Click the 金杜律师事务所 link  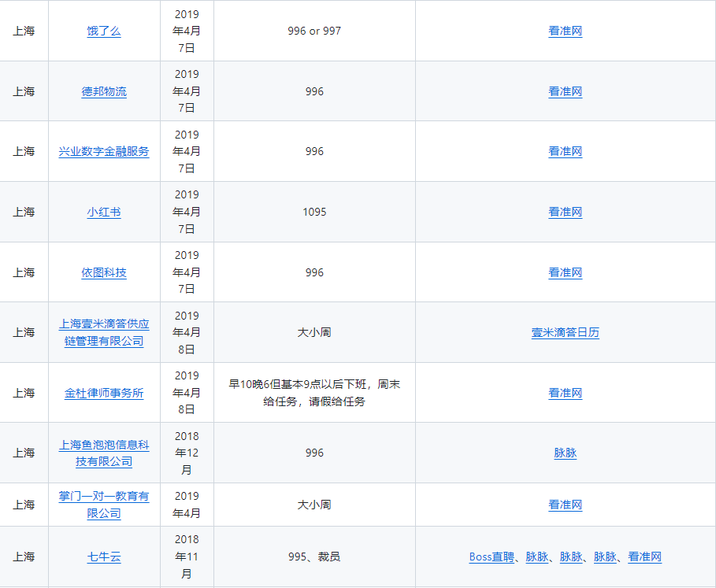[x=104, y=394]
